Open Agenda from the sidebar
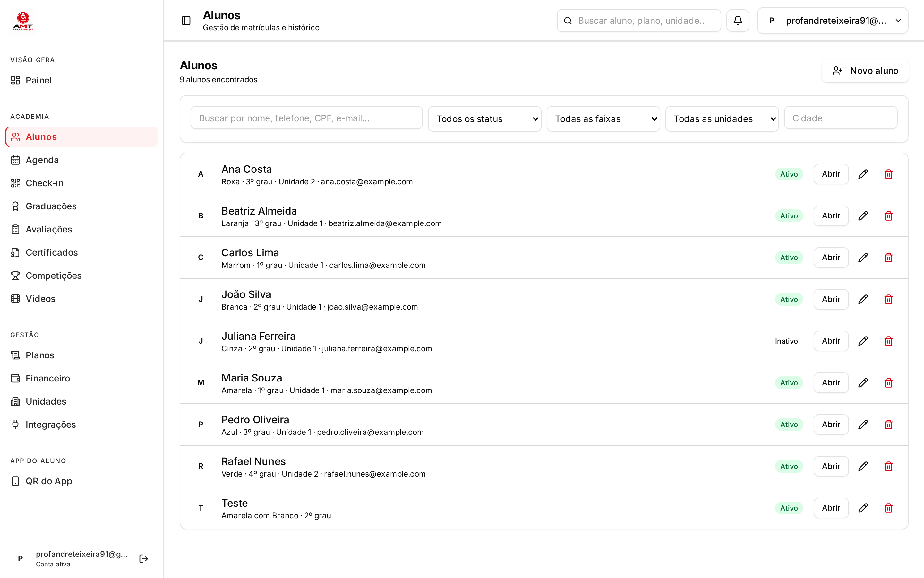Screen dimensions: 924x578 [x=81, y=160]
